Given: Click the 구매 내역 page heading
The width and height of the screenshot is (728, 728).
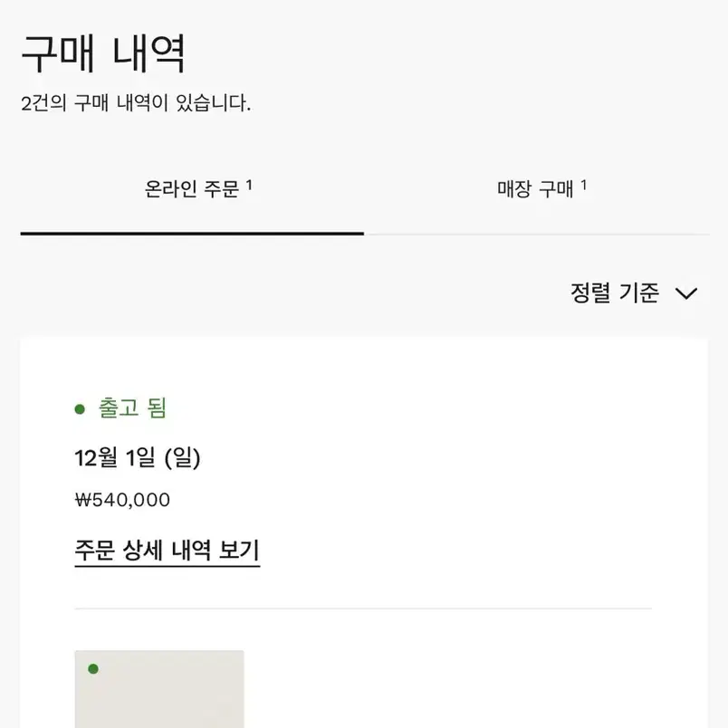Looking at the screenshot, I should point(103,53).
